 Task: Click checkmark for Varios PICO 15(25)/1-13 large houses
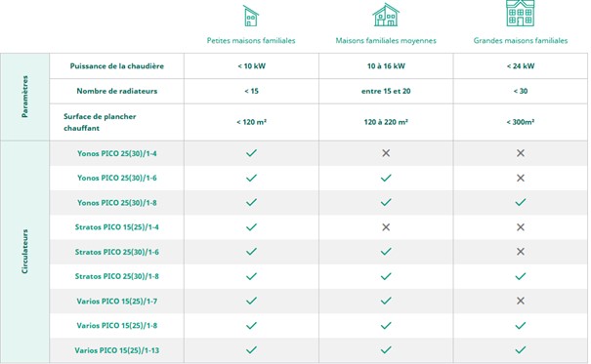pyautogui.click(x=521, y=350)
